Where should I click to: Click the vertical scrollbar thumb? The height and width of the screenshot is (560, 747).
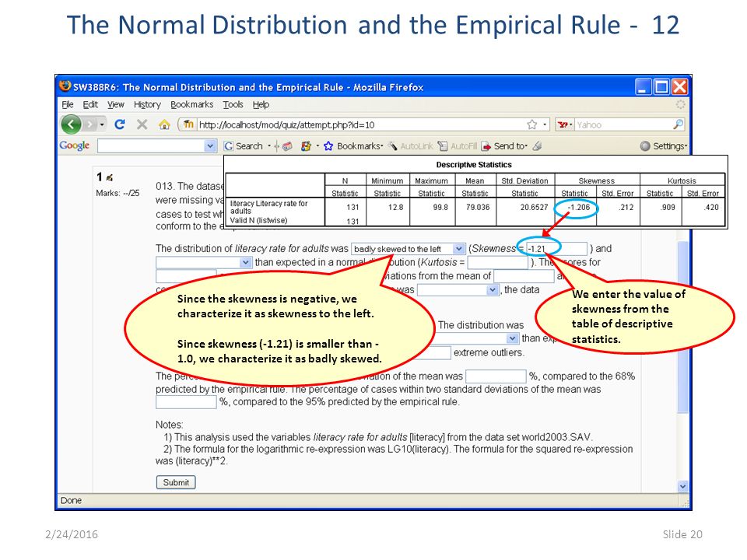tap(682, 327)
